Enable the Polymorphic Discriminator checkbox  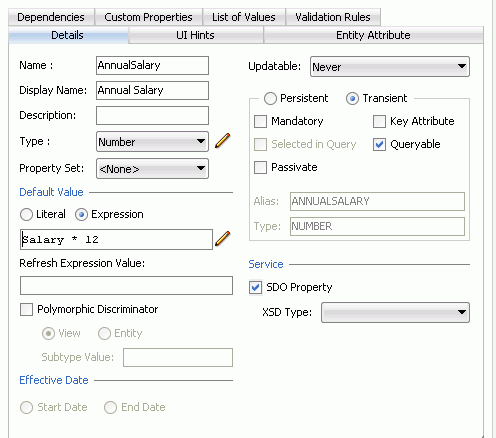[26, 309]
